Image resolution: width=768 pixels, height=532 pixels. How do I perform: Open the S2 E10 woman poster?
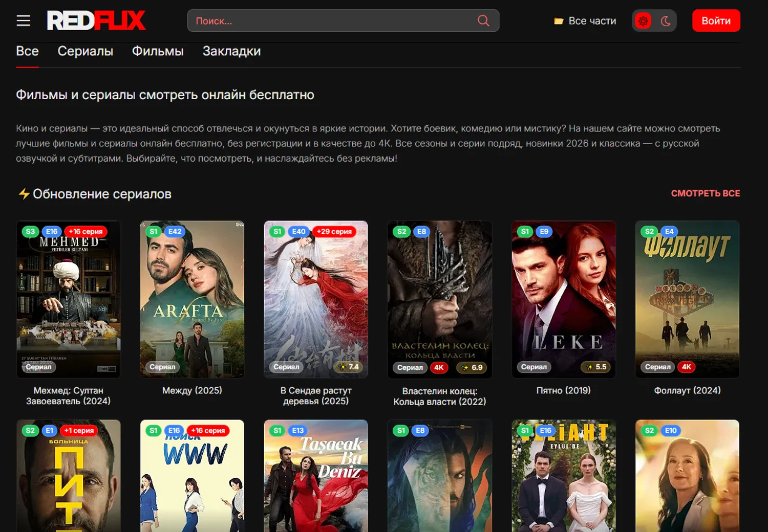tap(688, 476)
